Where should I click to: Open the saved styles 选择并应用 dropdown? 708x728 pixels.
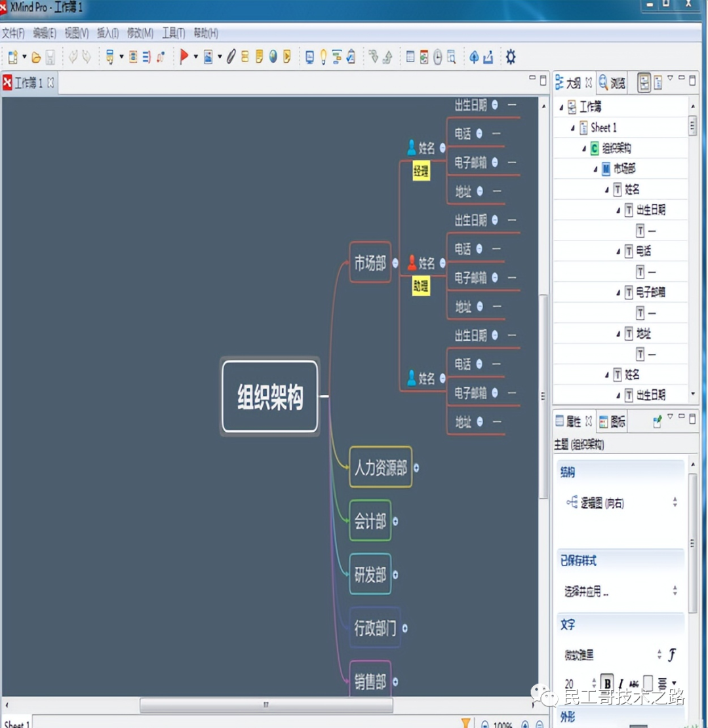coord(621,591)
